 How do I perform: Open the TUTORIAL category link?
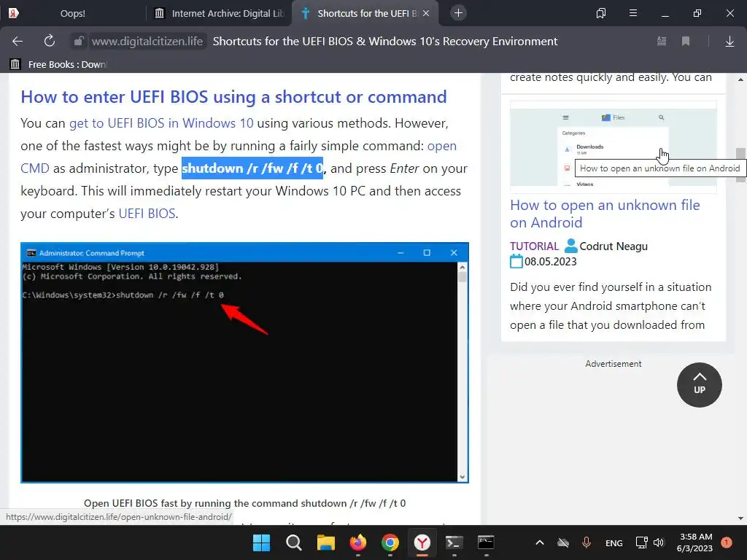coord(534,246)
